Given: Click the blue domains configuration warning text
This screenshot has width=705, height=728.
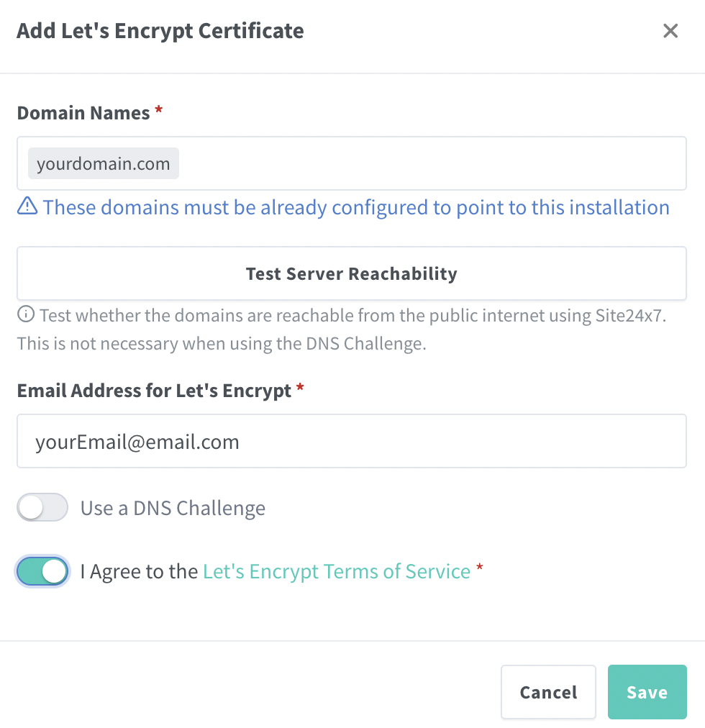Looking at the screenshot, I should click(x=356, y=207).
